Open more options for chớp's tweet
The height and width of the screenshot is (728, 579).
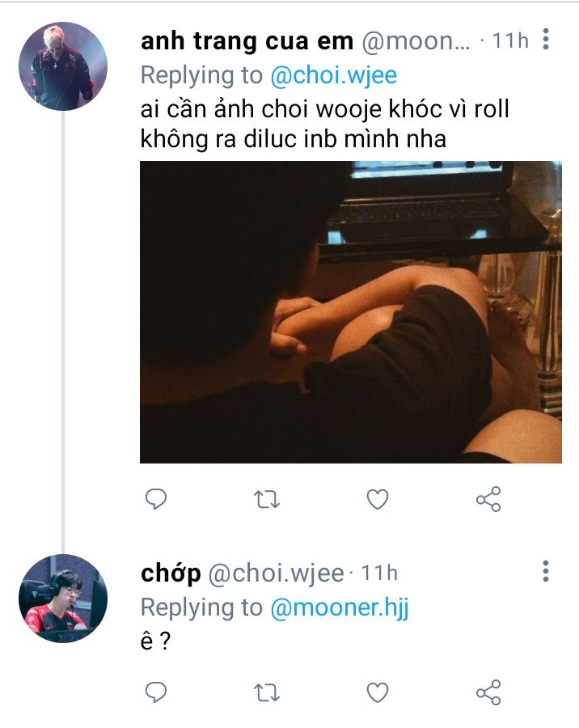click(547, 572)
